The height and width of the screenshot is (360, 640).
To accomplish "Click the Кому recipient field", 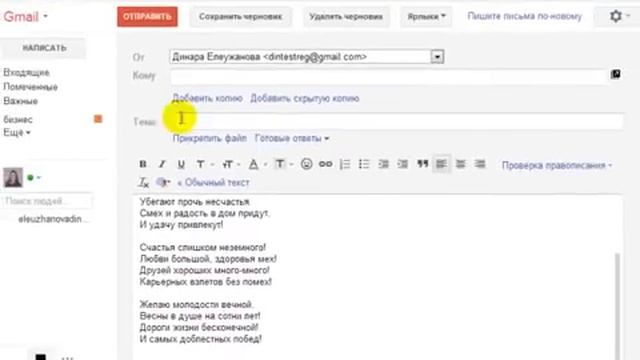I will click(389, 76).
